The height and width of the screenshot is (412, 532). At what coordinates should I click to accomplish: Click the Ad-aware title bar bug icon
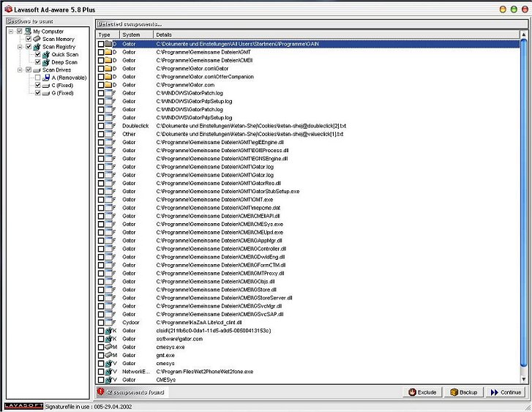click(9, 9)
